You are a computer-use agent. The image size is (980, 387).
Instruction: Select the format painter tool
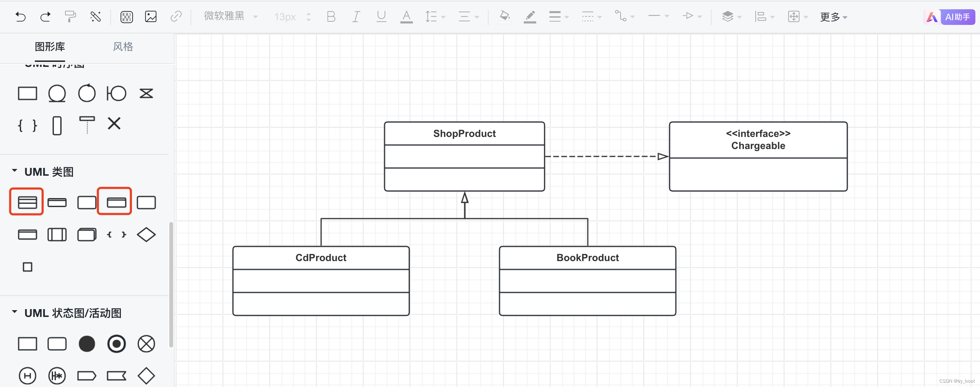70,16
